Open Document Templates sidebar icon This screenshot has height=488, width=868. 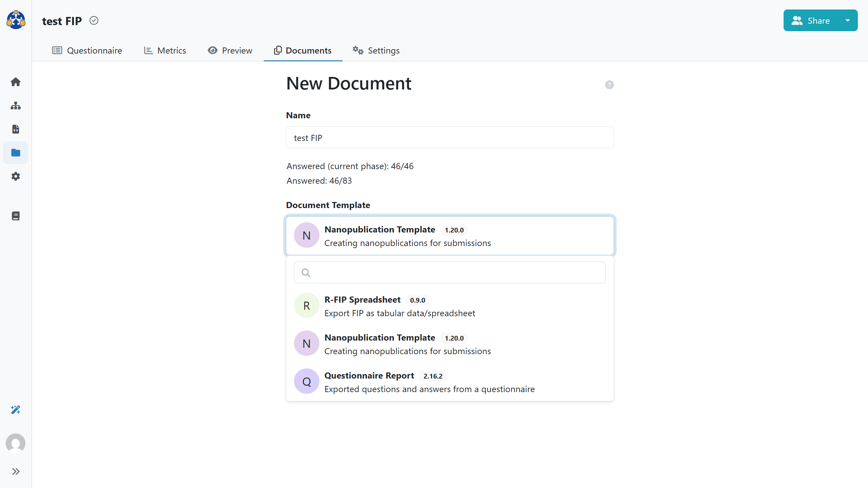coord(16,129)
